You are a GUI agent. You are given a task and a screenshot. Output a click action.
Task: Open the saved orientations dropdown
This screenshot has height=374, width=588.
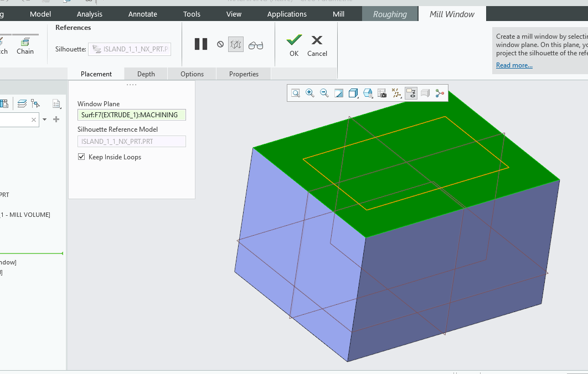coord(368,94)
